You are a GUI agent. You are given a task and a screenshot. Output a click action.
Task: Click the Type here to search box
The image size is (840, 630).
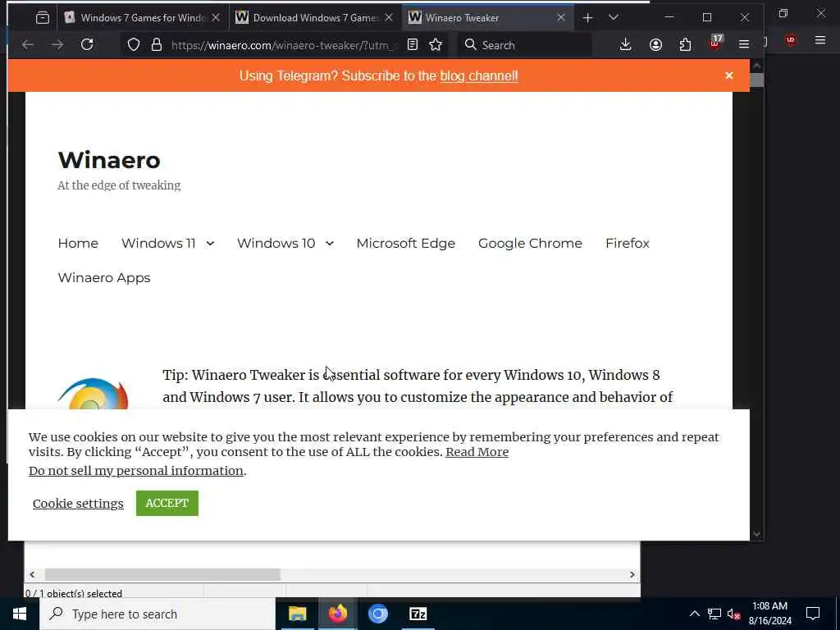coord(157,614)
